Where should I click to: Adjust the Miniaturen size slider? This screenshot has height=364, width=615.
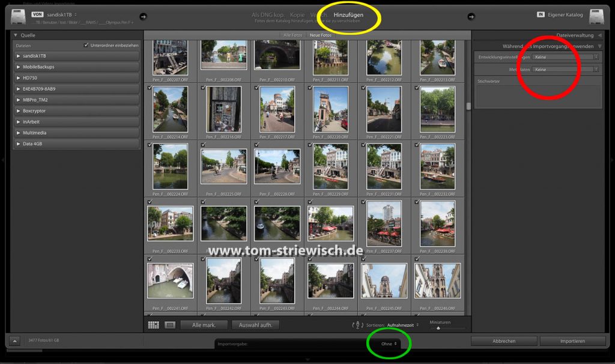(438, 328)
